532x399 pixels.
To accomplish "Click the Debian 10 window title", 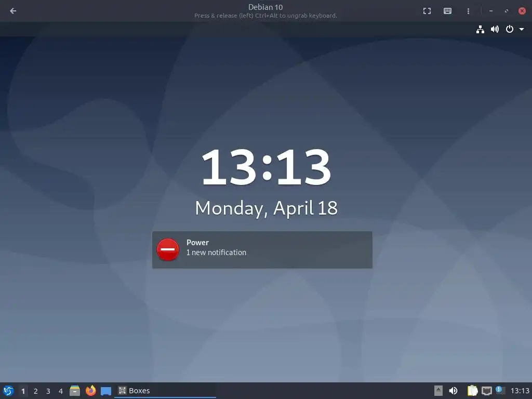I will pyautogui.click(x=265, y=7).
